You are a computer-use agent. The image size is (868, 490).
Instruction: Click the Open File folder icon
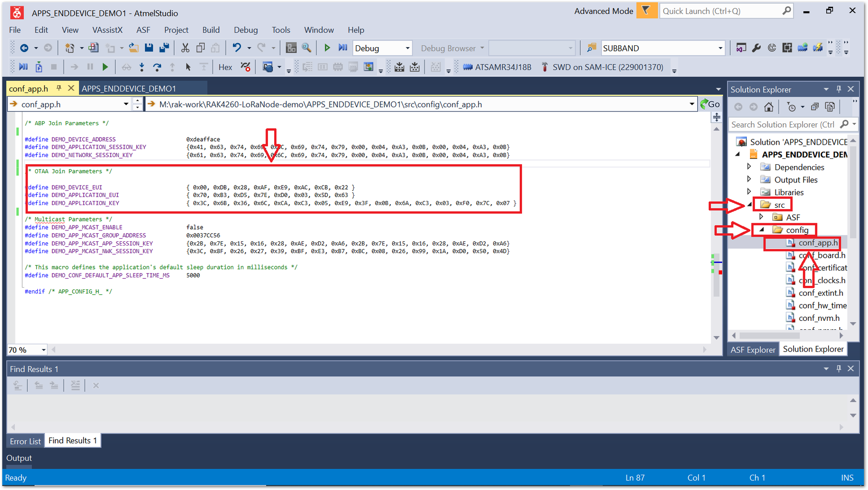point(133,48)
